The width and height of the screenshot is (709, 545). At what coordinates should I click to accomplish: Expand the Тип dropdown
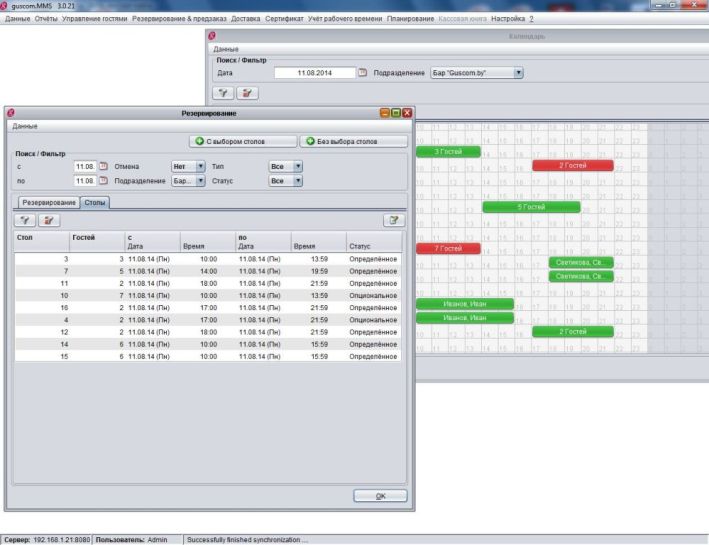pyautogui.click(x=297, y=166)
